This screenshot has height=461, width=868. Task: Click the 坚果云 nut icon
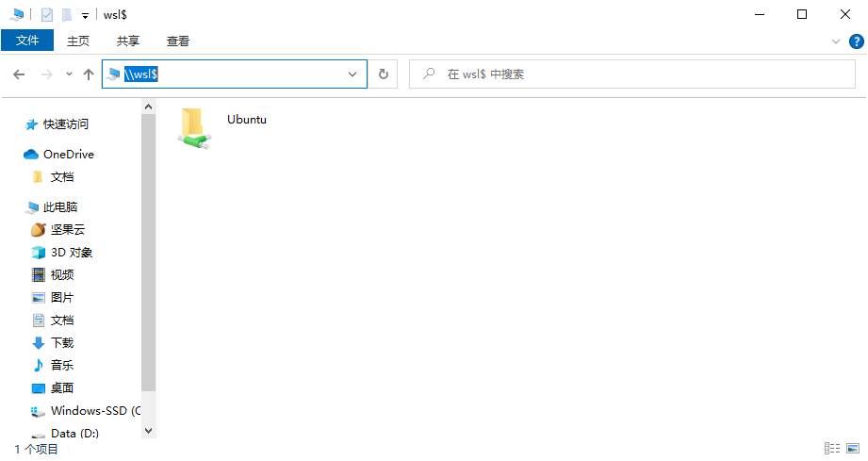(x=39, y=230)
